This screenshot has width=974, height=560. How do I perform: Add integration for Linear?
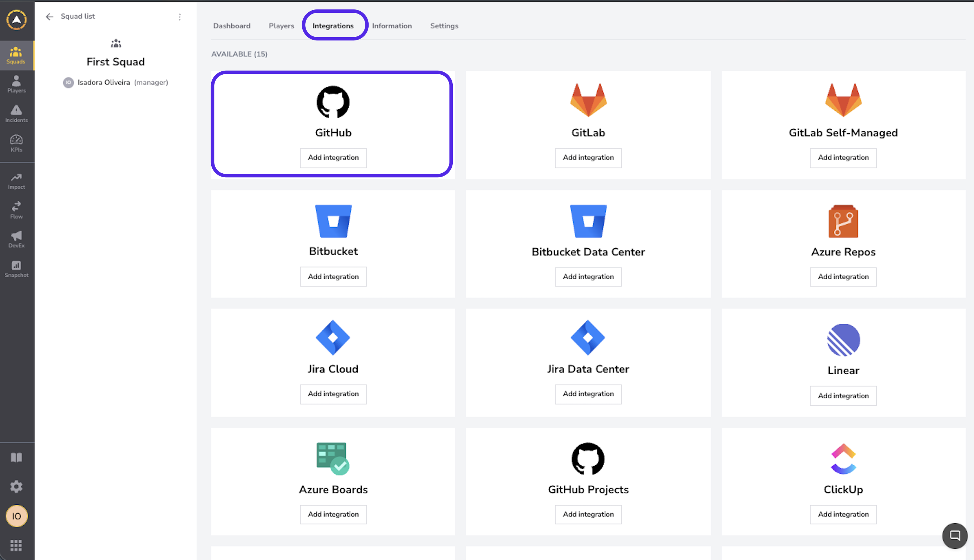843,396
